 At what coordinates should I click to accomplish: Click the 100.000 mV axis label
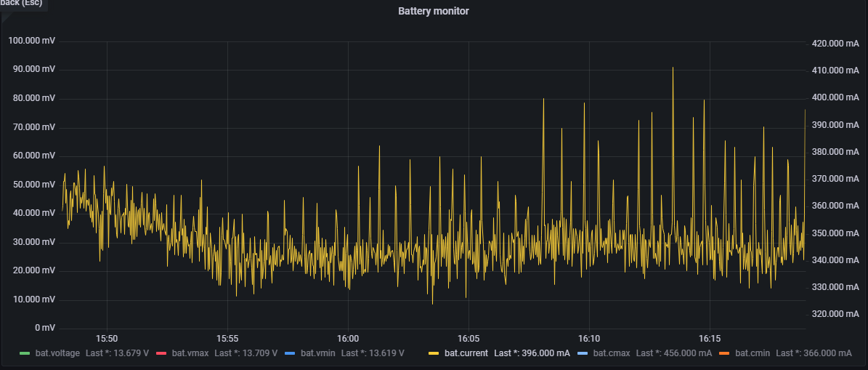tap(31, 41)
